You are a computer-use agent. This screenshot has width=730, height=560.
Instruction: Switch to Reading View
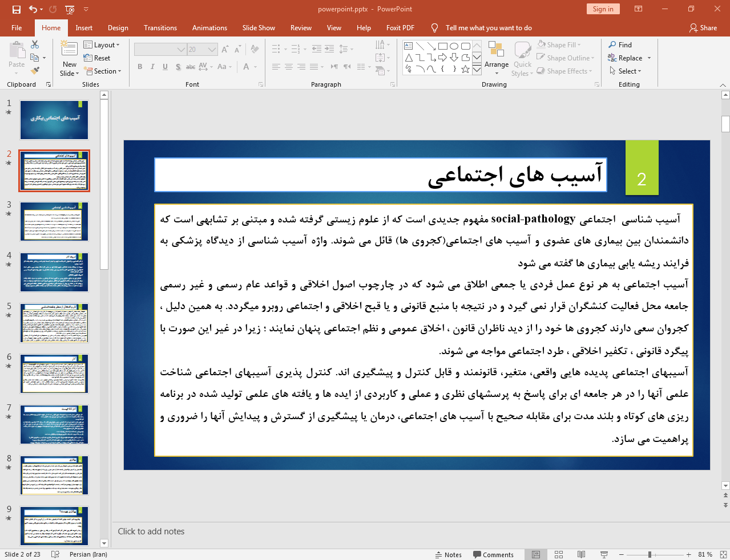581,554
